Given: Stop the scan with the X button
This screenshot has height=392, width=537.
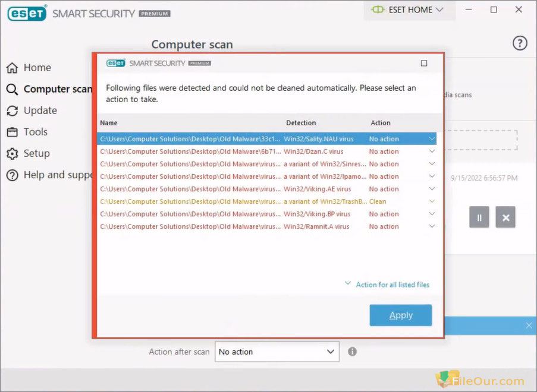Looking at the screenshot, I should pyautogui.click(x=505, y=217).
